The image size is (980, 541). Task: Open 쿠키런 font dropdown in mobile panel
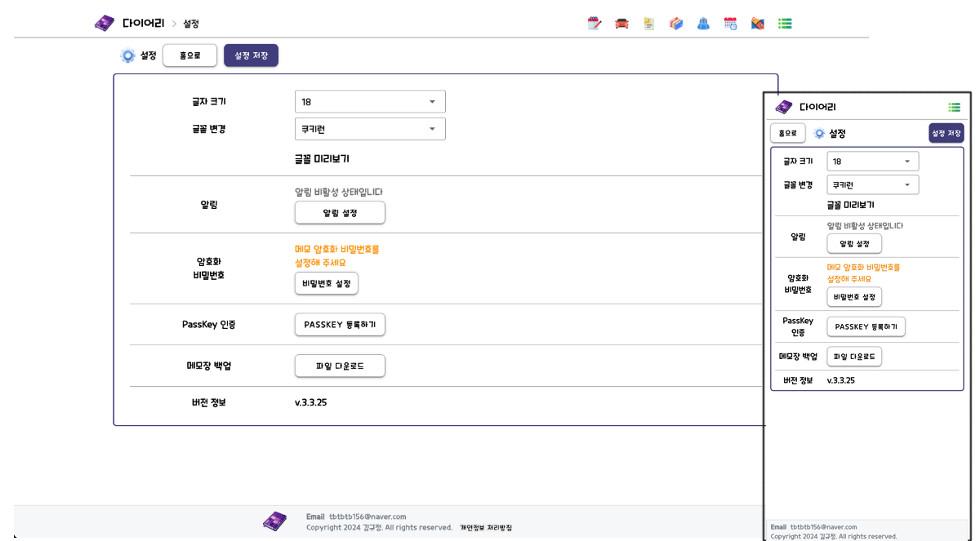[872, 185]
